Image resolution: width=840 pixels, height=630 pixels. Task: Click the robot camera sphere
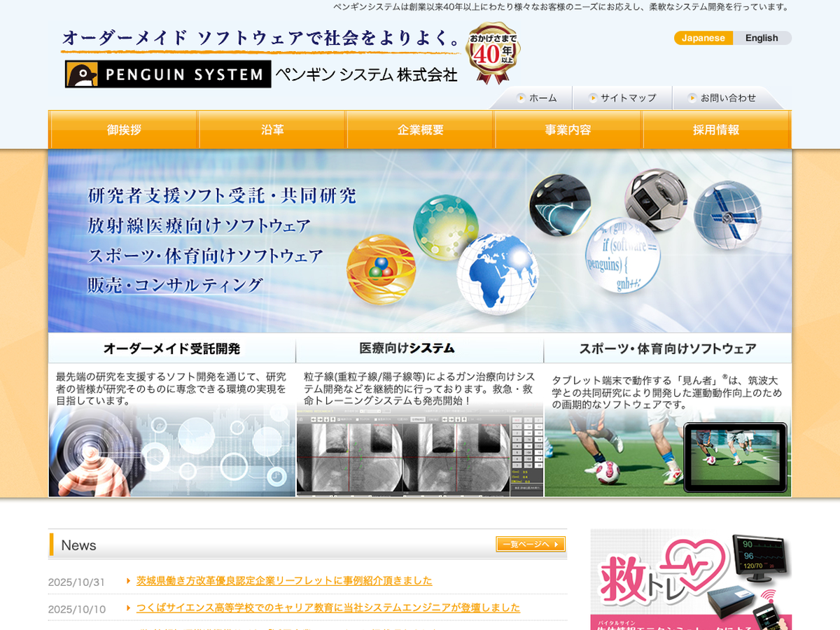[656, 200]
